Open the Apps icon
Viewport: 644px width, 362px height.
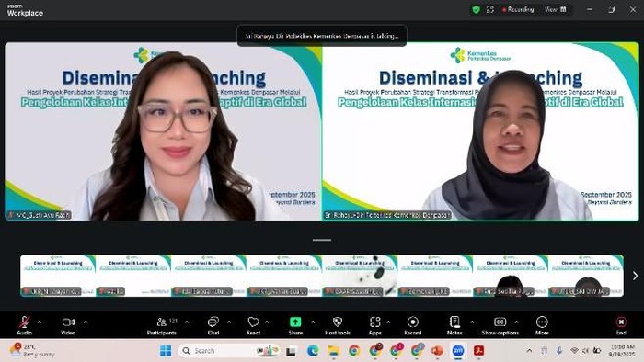(x=374, y=322)
